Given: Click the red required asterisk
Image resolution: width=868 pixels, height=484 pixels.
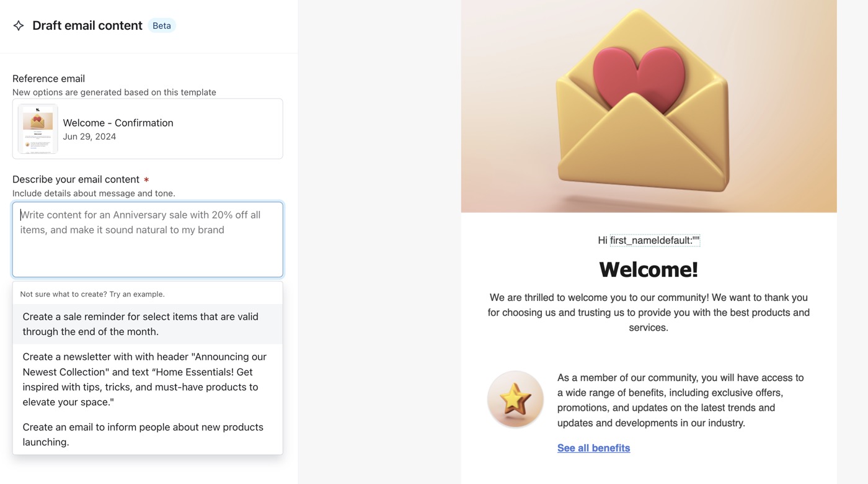Looking at the screenshot, I should (146, 180).
